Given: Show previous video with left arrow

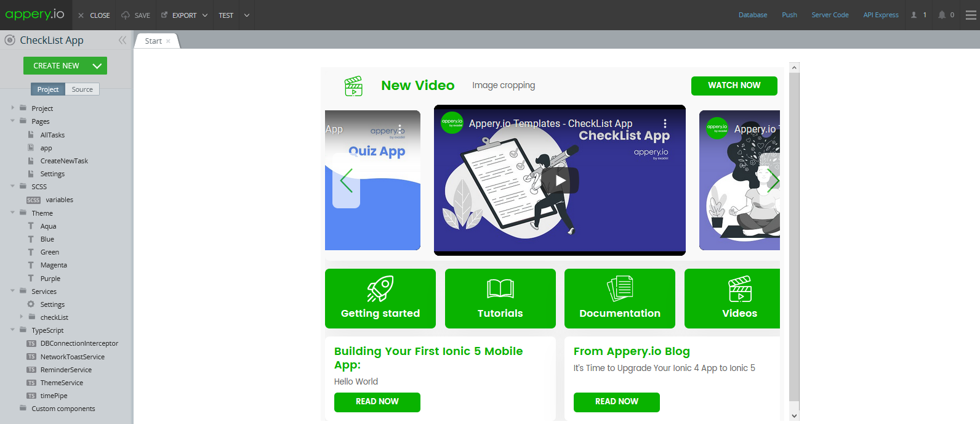Looking at the screenshot, I should 347,181.
